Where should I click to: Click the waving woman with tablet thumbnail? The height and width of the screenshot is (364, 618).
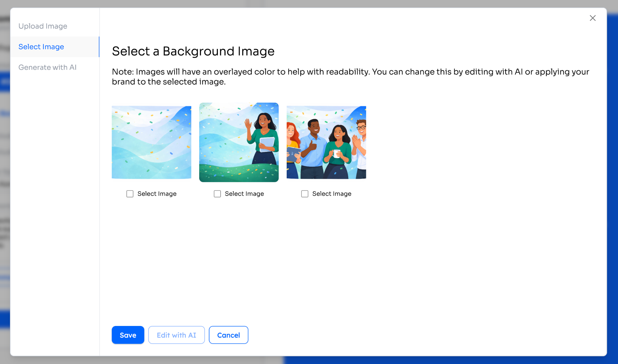[239, 142]
